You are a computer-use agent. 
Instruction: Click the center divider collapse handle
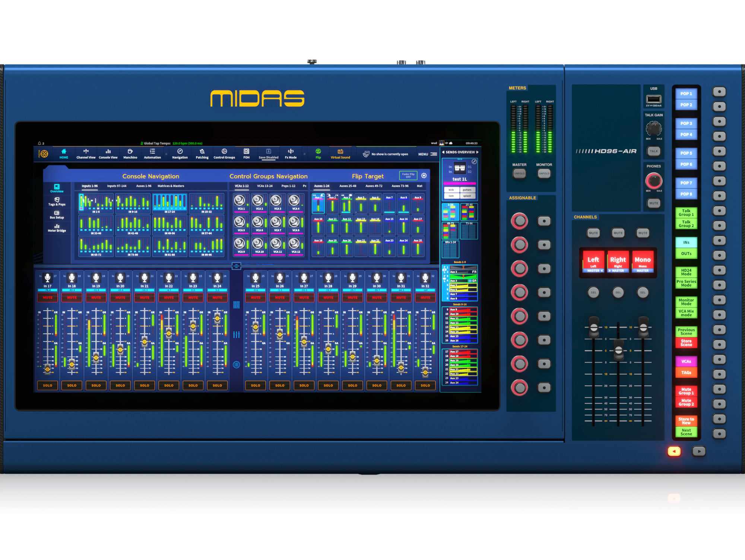(x=236, y=266)
